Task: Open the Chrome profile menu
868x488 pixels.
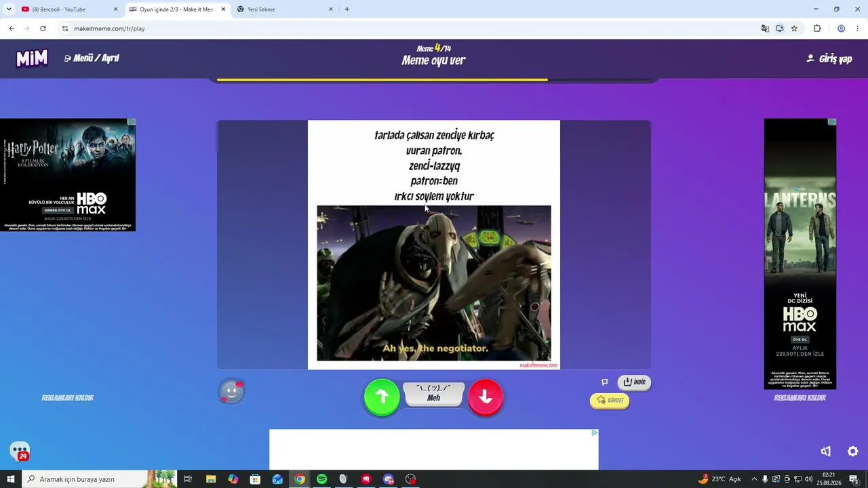Action: pyautogui.click(x=841, y=28)
